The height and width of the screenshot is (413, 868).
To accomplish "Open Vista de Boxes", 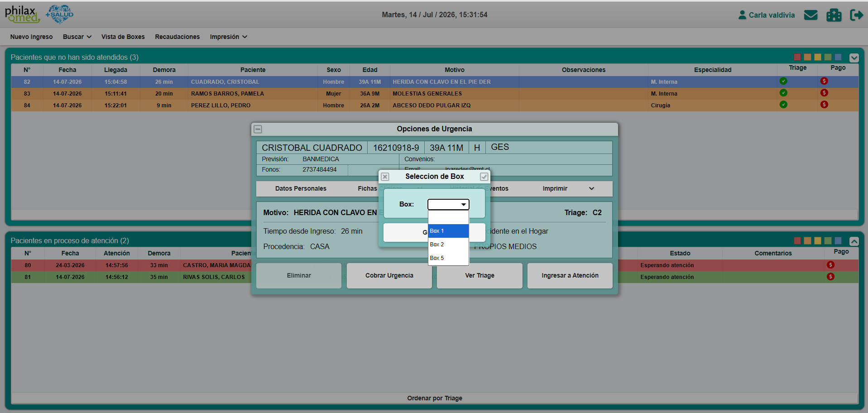I will [123, 37].
